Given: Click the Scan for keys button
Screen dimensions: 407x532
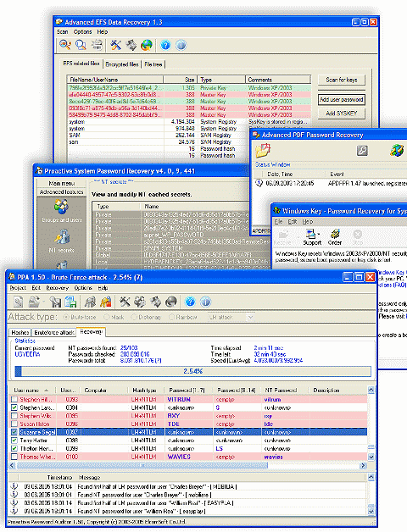Looking at the screenshot, I should coord(342,80).
